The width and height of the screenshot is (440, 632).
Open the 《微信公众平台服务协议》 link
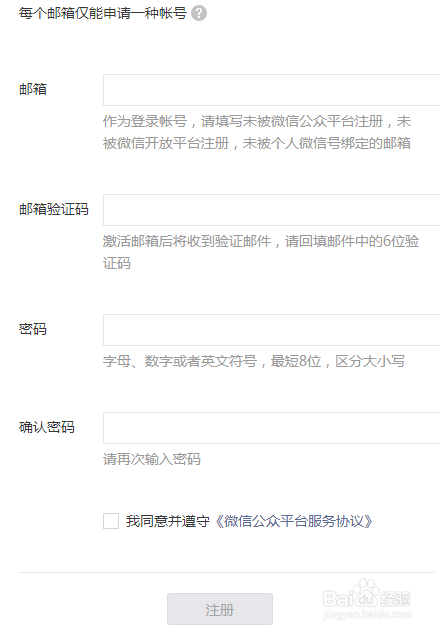pyautogui.click(x=294, y=521)
